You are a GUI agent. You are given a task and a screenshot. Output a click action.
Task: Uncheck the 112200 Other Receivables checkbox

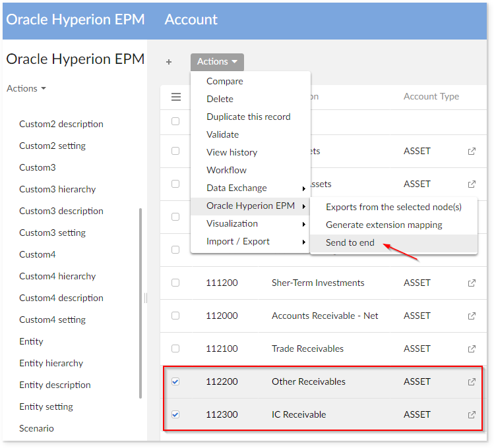pyautogui.click(x=175, y=381)
